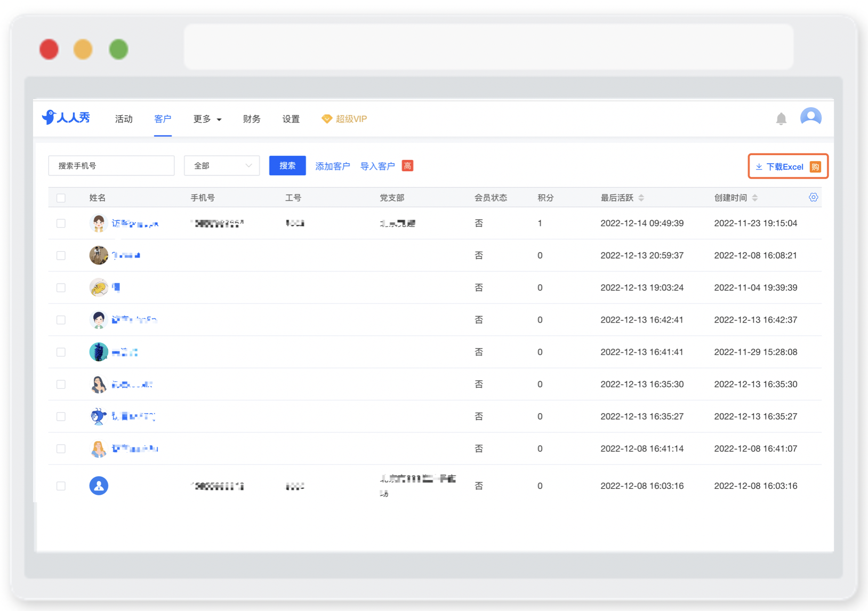Click the 导入客户 link
The width and height of the screenshot is (868, 611).
[377, 166]
